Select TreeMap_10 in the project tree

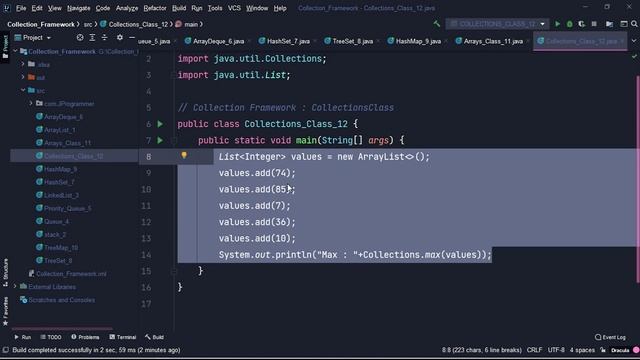(61, 247)
